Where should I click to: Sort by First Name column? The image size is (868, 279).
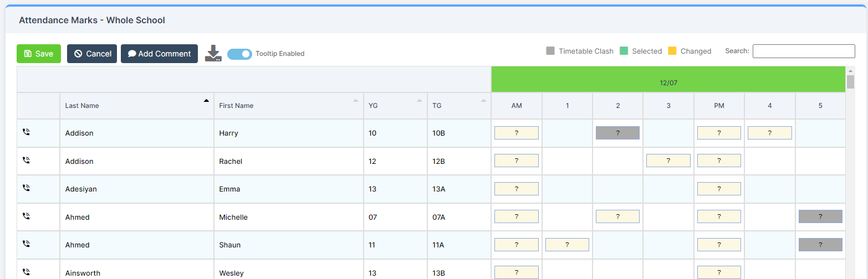tap(289, 106)
